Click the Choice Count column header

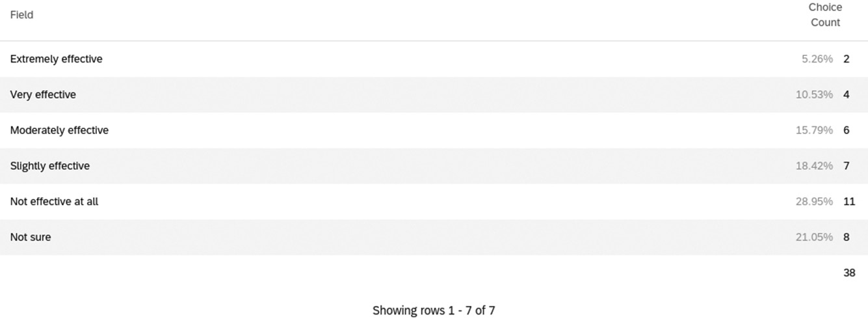pyautogui.click(x=825, y=15)
